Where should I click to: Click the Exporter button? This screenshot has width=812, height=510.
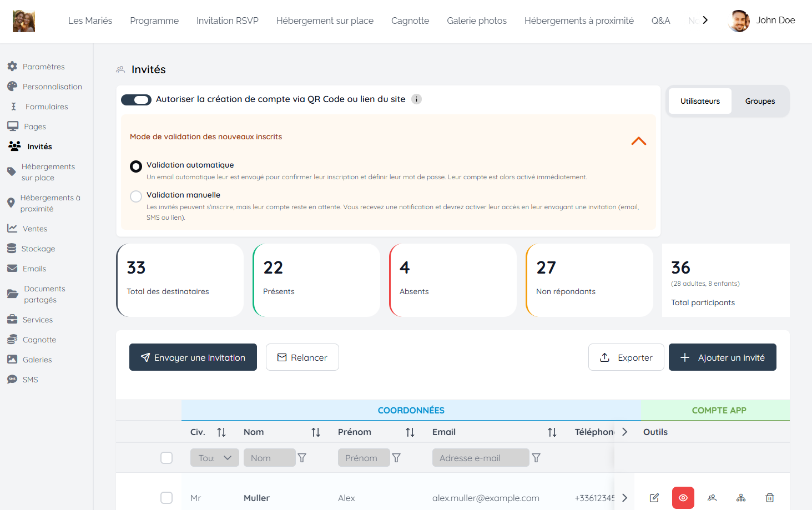point(626,357)
